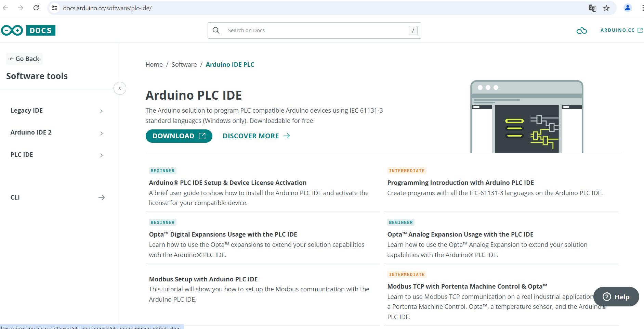Go to Software breadcrumb
The height and width of the screenshot is (329, 644).
184,65
